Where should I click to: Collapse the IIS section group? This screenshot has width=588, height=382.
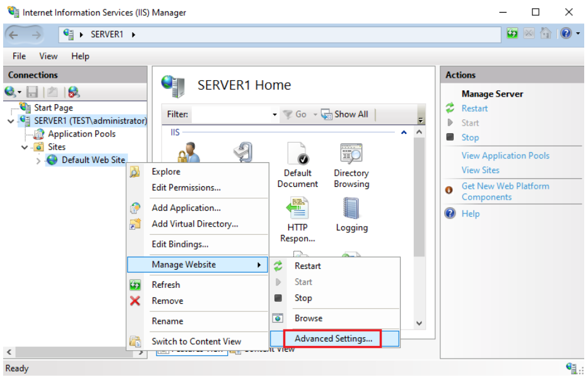pyautogui.click(x=404, y=133)
